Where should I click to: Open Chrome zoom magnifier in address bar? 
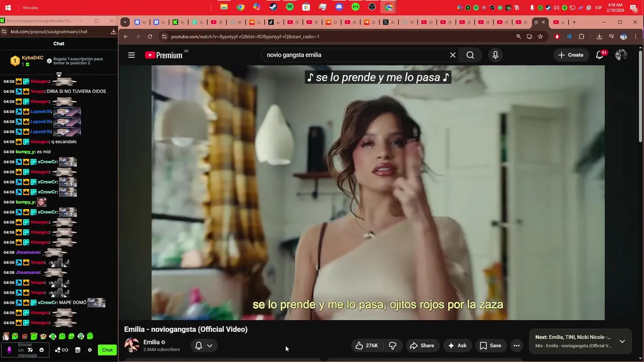coord(519,37)
